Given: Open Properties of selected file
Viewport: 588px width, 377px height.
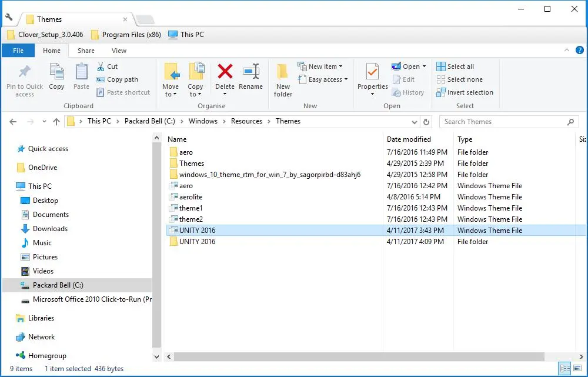Looking at the screenshot, I should click(372, 76).
